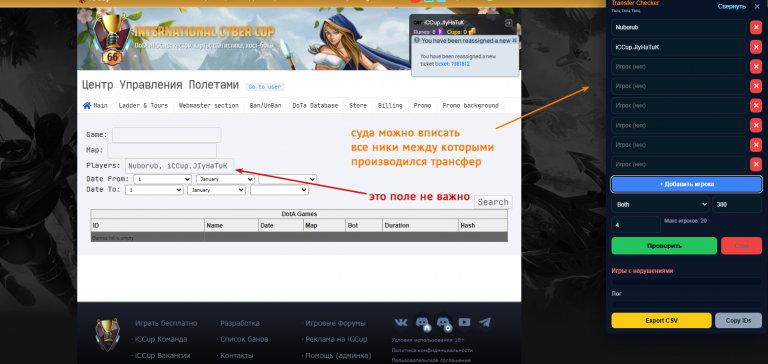Open the Billing tab
768x364 pixels.
tap(390, 105)
